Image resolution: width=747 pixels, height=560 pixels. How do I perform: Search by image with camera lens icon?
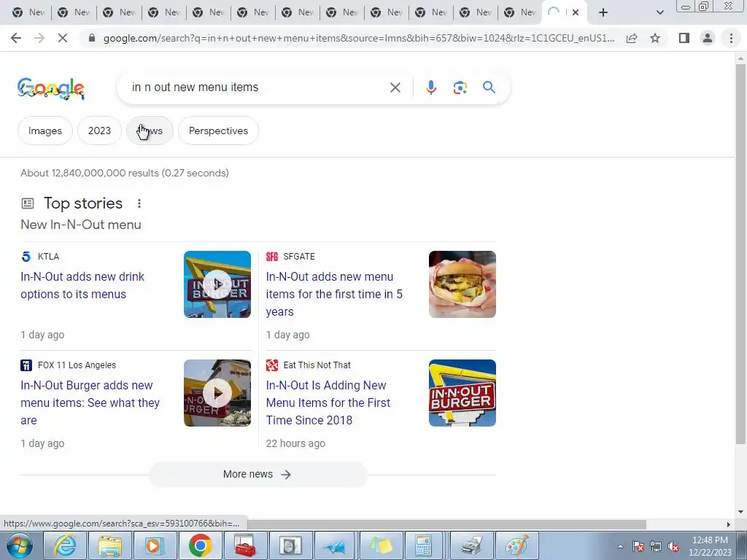[460, 87]
